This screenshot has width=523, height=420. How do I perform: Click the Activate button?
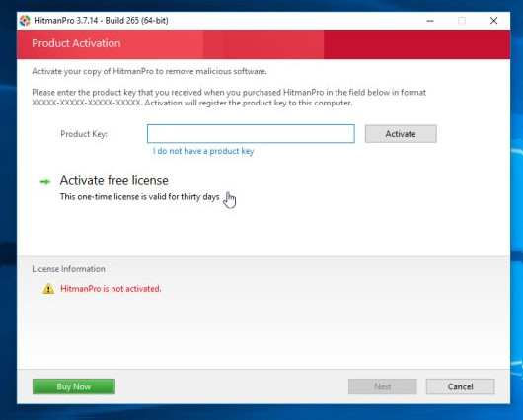pos(401,134)
